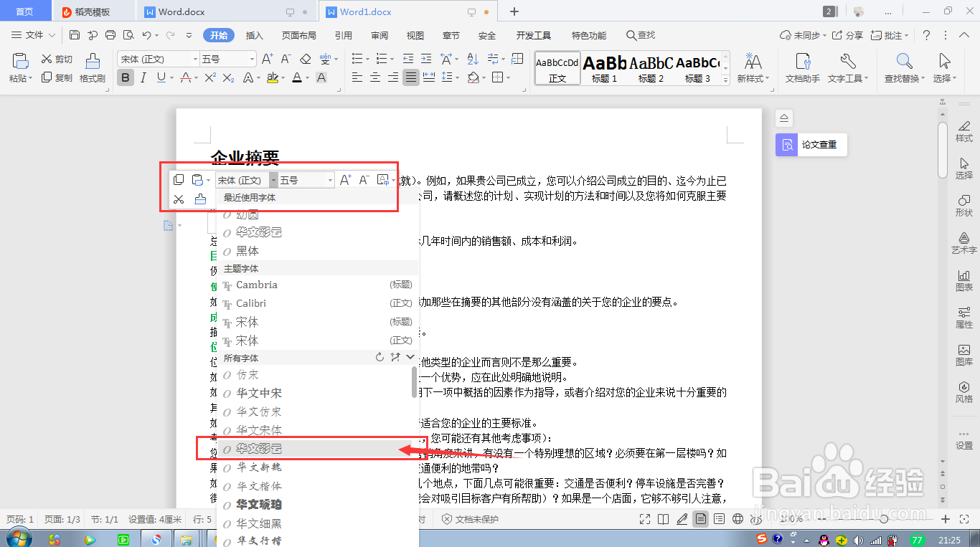980x547 pixels.
Task: Open the Page Layout (页面布局) tab
Action: click(x=299, y=35)
